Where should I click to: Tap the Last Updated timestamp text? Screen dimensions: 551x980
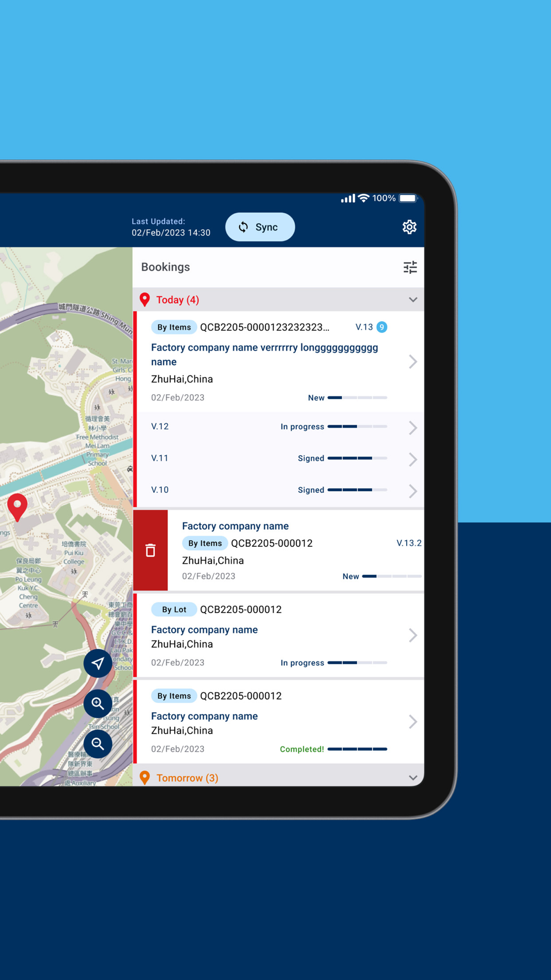tap(171, 227)
